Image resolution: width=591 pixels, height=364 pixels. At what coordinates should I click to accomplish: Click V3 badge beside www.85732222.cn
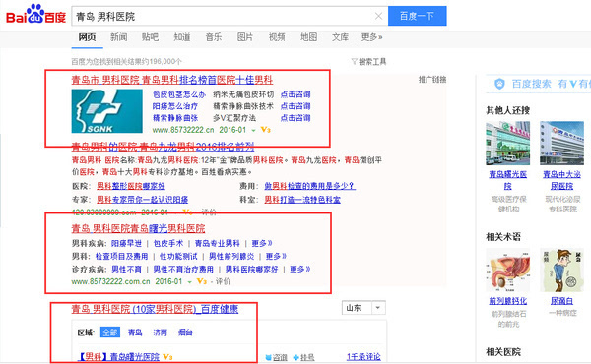[266, 130]
